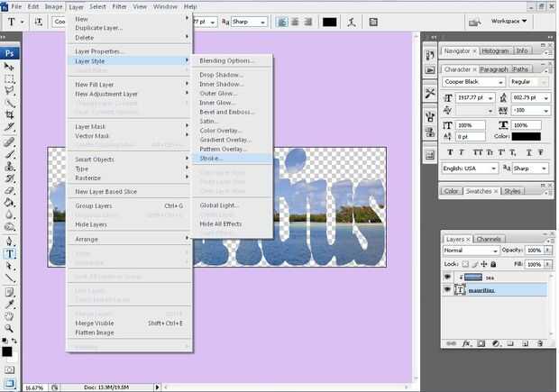Open the Create Warped Text icon

(352, 23)
